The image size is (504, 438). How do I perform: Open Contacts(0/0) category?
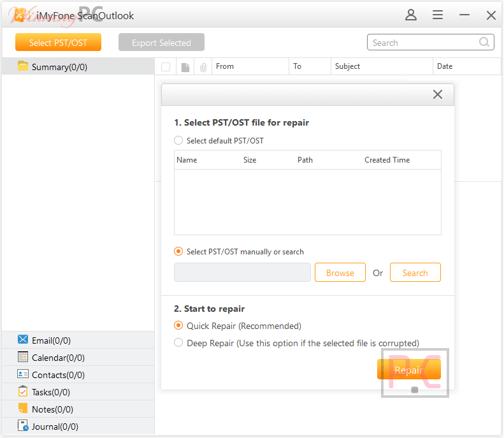(78, 374)
